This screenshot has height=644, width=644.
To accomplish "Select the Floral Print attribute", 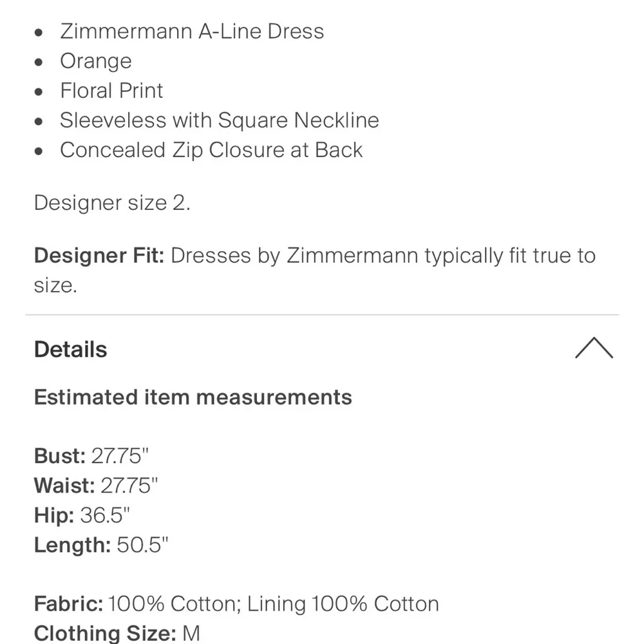I will 111,90.
